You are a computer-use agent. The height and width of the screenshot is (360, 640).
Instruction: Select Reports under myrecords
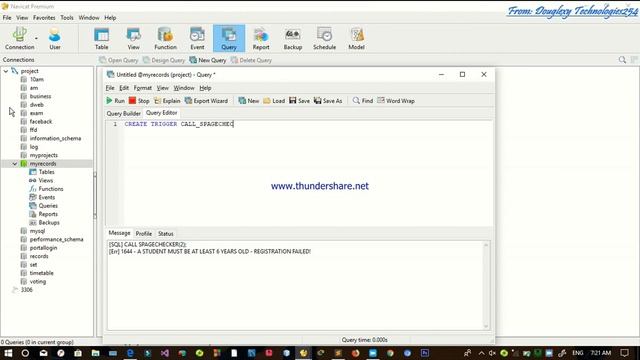(48, 214)
